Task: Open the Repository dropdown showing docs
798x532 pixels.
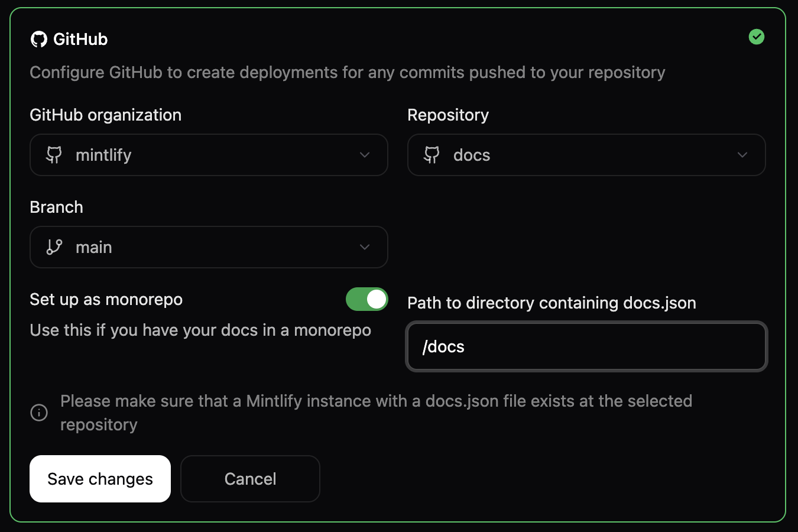Action: [586, 155]
